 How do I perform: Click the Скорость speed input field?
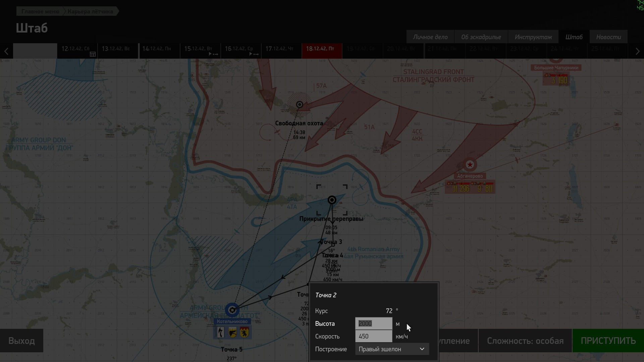[374, 336]
